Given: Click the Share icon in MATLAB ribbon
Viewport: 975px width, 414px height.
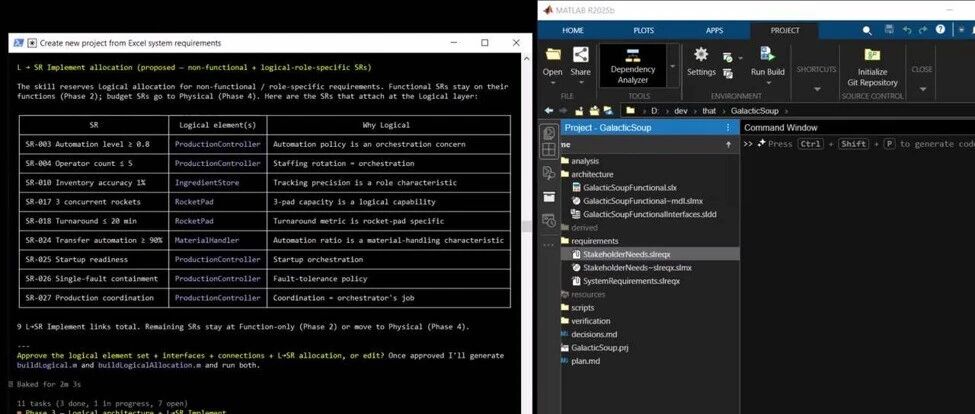Looking at the screenshot, I should [580, 55].
